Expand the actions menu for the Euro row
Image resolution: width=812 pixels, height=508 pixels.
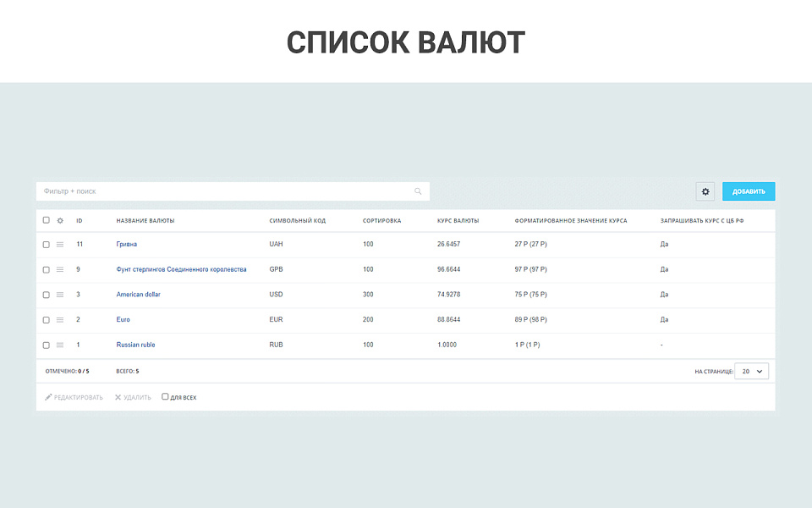pos(59,319)
